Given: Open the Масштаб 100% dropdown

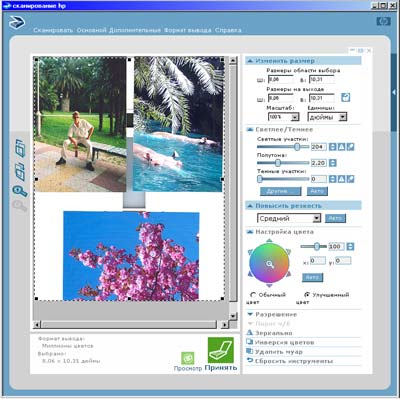Looking at the screenshot, I should click(x=284, y=117).
